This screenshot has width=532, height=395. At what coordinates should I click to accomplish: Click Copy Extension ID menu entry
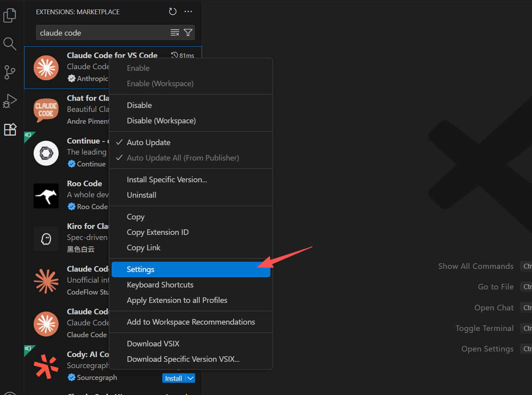pyautogui.click(x=158, y=232)
